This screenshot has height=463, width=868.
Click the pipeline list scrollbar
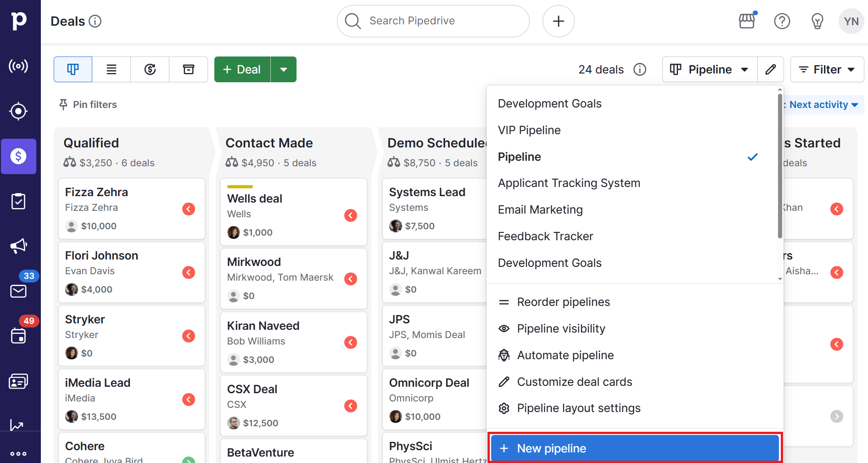click(779, 166)
